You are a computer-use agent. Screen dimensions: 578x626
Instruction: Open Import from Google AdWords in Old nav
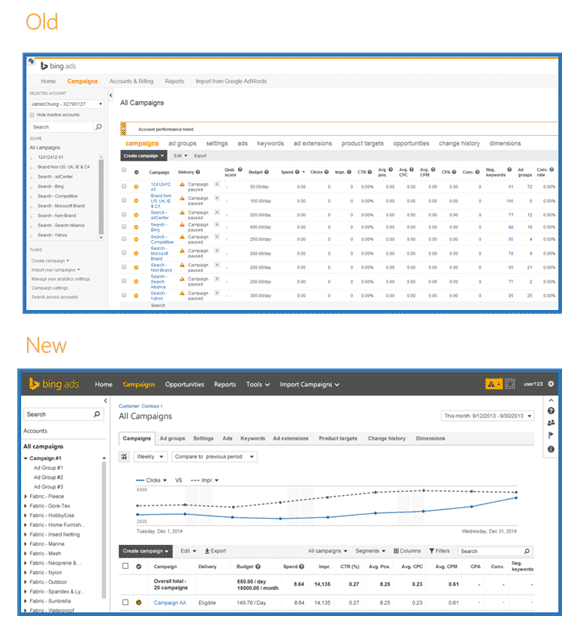[231, 81]
